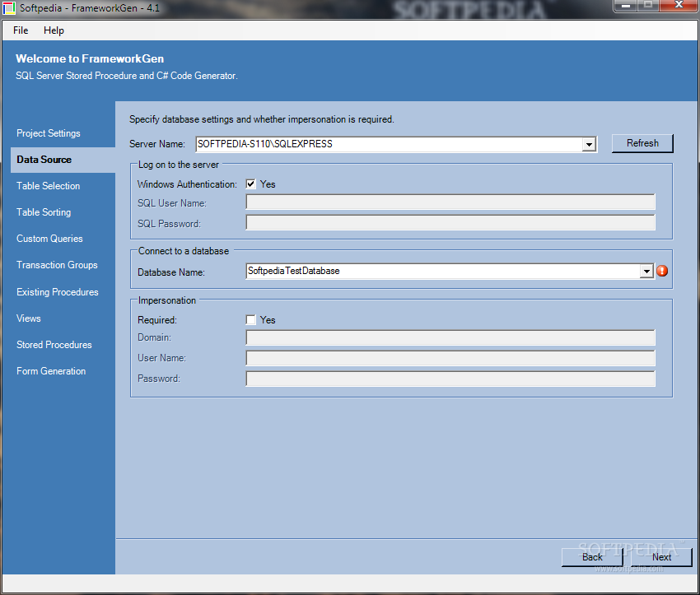The height and width of the screenshot is (595, 700).
Task: Close the FrameworkGen window
Action: click(x=679, y=6)
